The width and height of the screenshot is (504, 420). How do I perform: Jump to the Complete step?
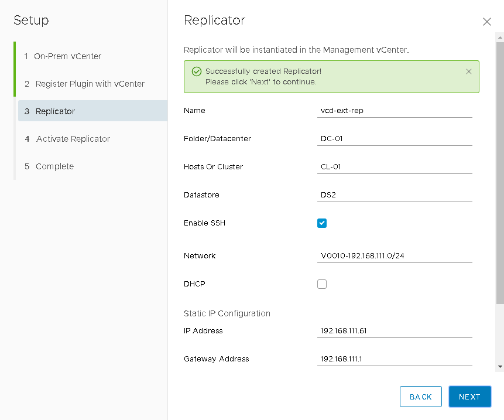(54, 166)
